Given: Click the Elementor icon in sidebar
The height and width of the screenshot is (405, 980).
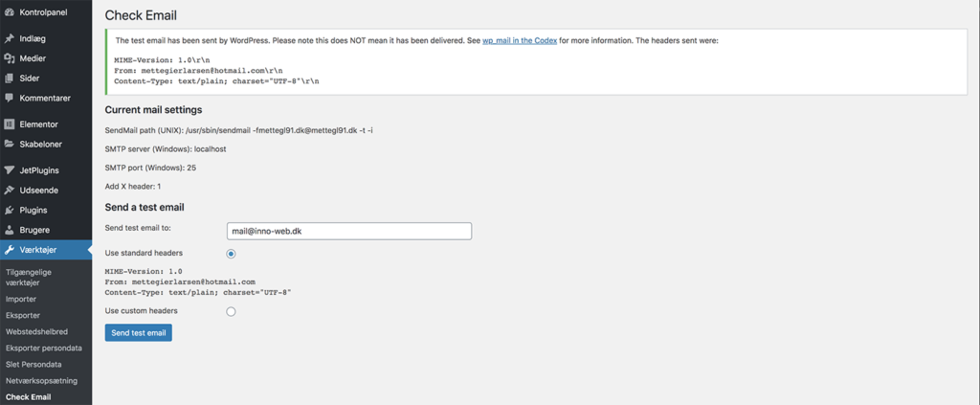Looking at the screenshot, I should [x=10, y=124].
